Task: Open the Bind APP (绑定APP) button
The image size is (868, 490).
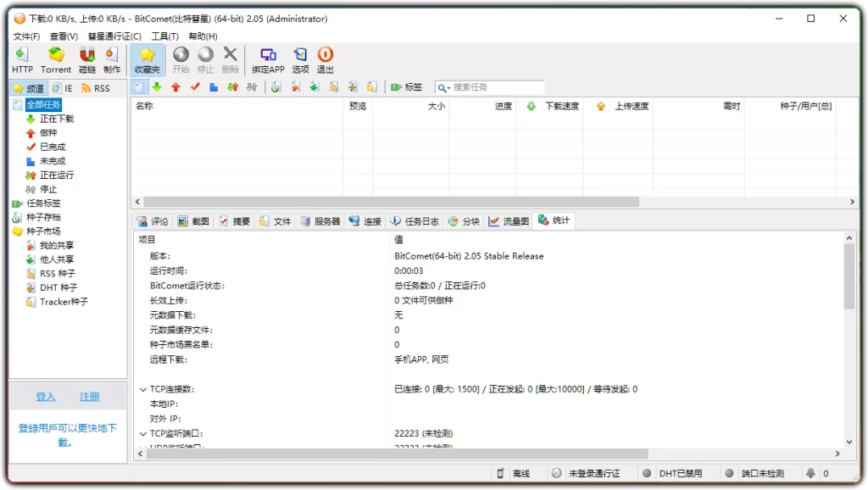Action: (x=268, y=60)
